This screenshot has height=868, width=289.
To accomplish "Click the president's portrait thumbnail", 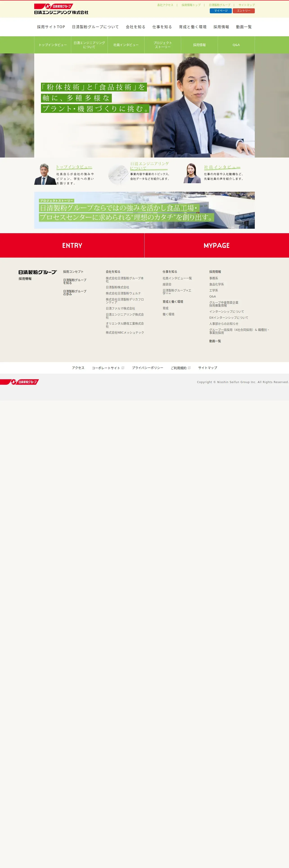I will coord(45,174).
